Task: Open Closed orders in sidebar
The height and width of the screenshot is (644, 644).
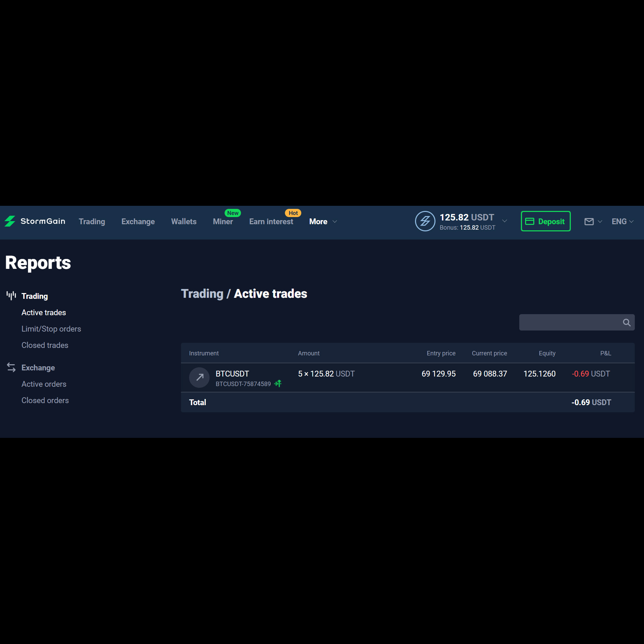Action: tap(45, 400)
